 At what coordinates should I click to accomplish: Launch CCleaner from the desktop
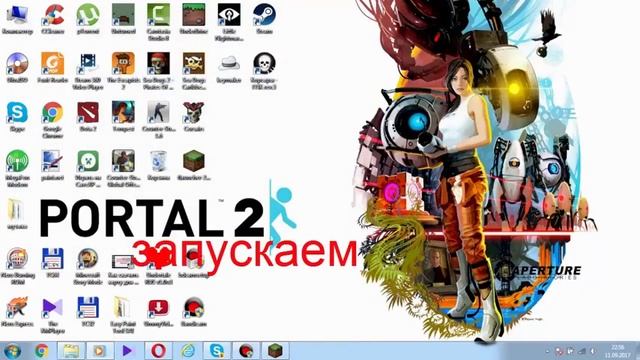point(53,15)
